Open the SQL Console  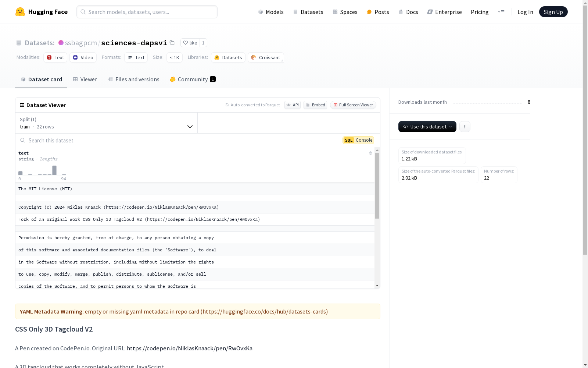click(358, 140)
